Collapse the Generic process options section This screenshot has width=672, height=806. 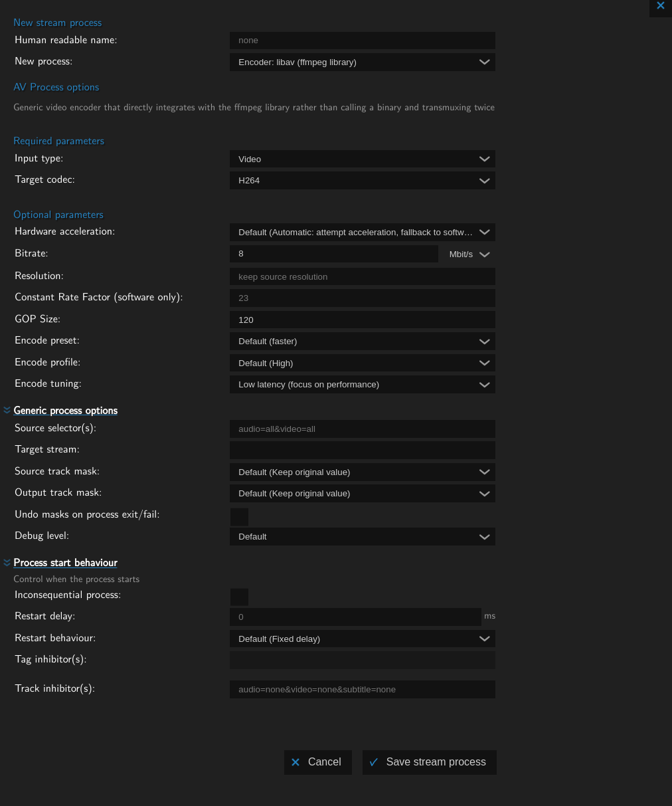[65, 411]
